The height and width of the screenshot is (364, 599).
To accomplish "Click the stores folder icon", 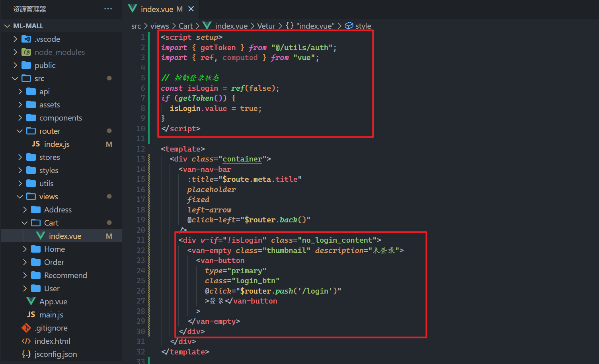I will [31, 157].
